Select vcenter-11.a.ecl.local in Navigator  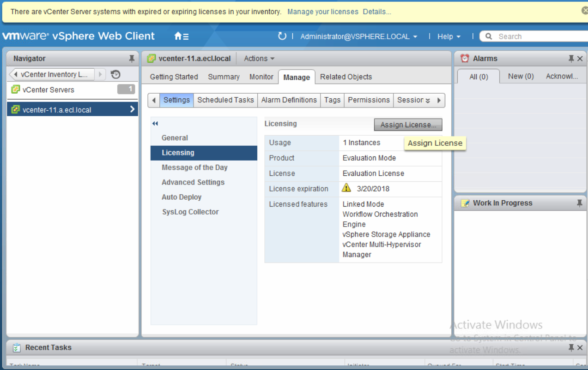pyautogui.click(x=57, y=110)
